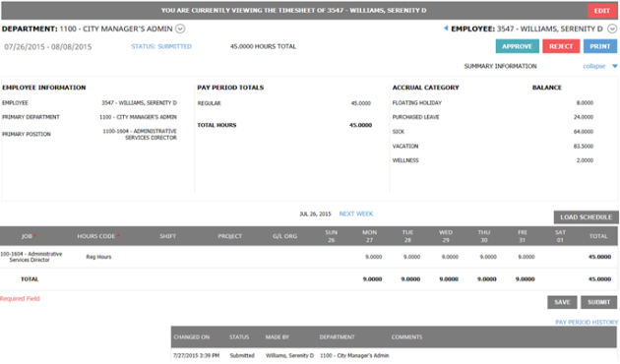Select the Reg Hours code cell

click(x=98, y=257)
